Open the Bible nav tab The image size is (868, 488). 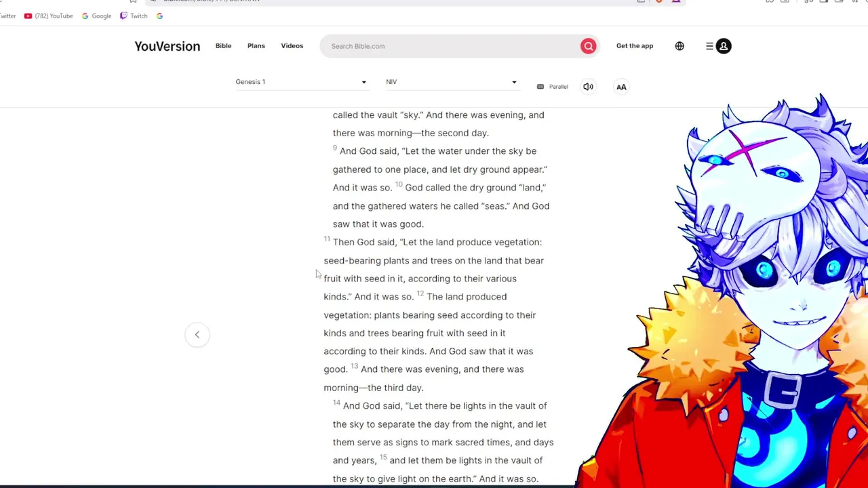tap(223, 45)
